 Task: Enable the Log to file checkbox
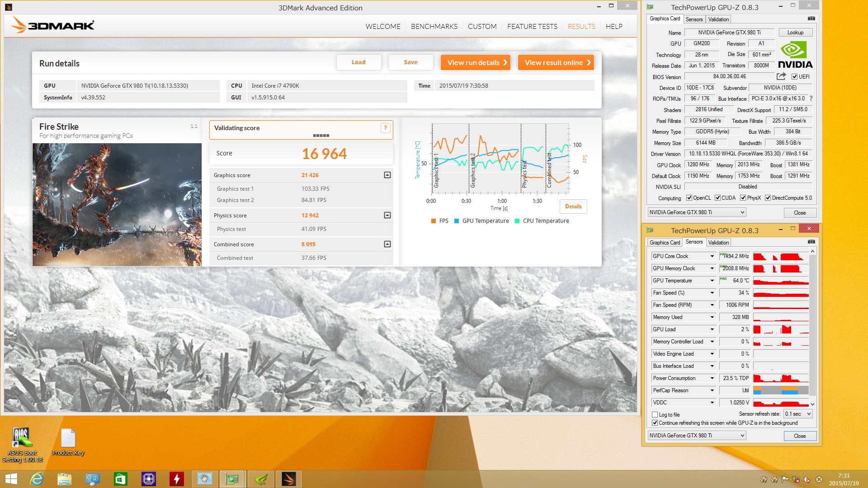click(655, 414)
